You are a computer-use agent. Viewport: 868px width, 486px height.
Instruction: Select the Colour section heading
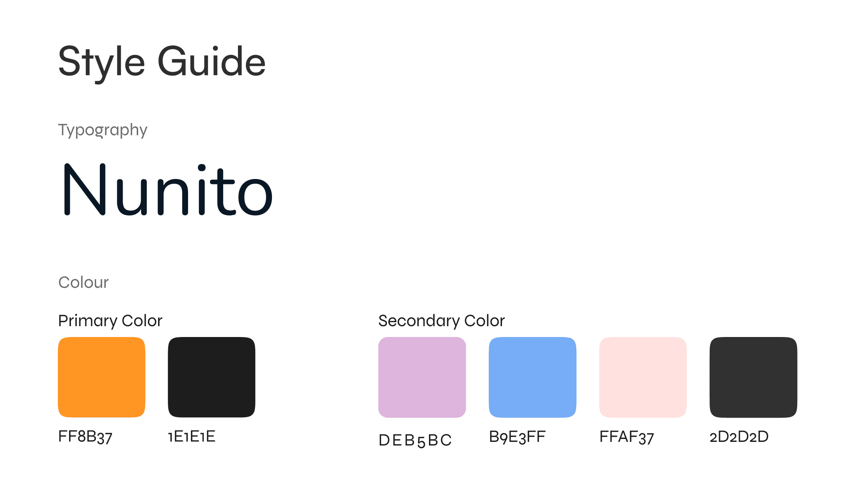click(x=84, y=282)
